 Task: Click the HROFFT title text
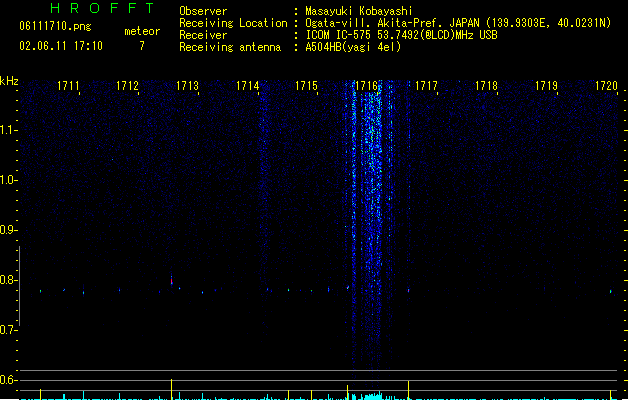tap(102, 8)
